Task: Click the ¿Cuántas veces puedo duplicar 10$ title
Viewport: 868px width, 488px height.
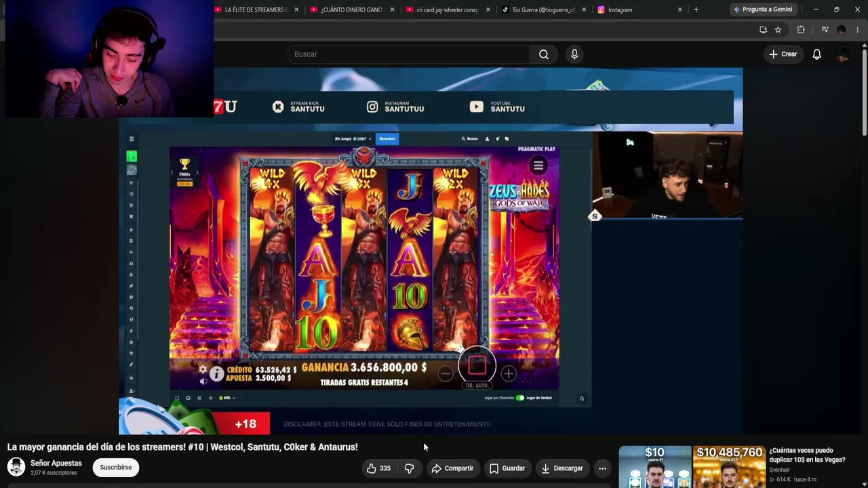Action: pyautogui.click(x=807, y=455)
